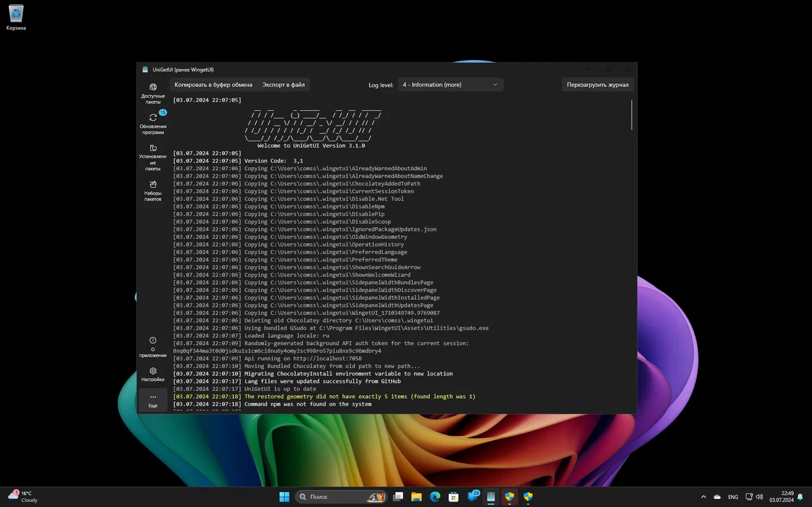Viewport: 812px width, 507px height.
Task: Click 'Deleting old Chocolatey directory' log line
Action: (x=303, y=320)
